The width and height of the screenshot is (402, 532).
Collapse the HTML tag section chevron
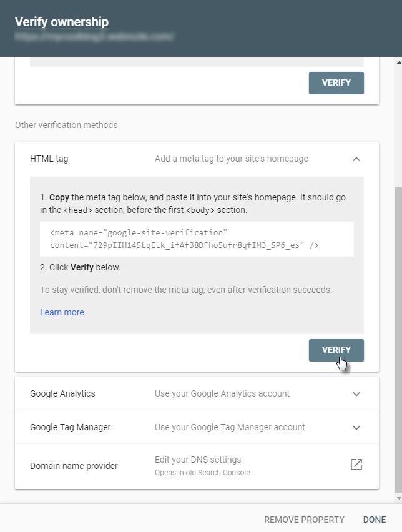[x=356, y=159]
